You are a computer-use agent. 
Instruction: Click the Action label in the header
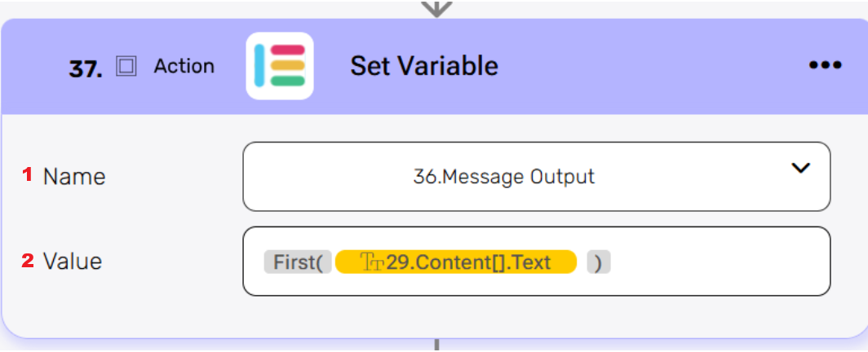[184, 67]
